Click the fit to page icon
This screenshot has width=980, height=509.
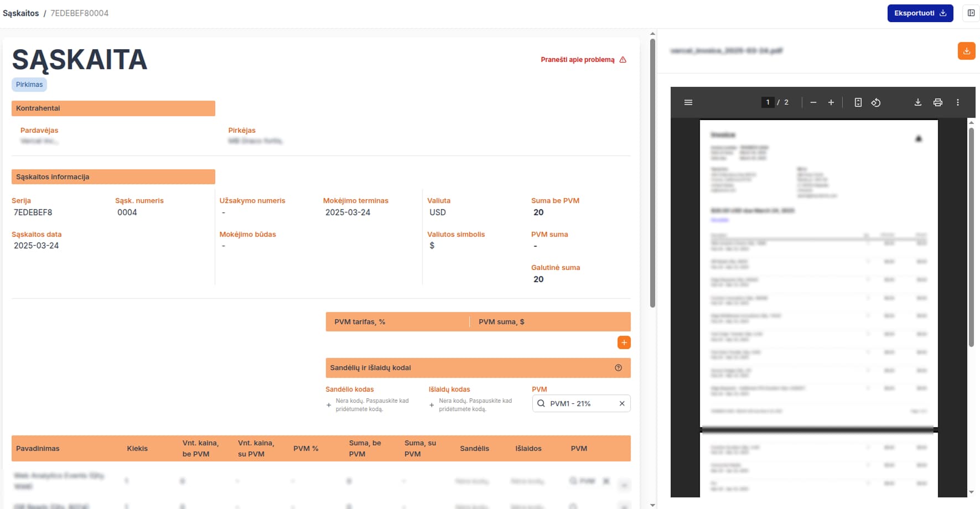(x=858, y=102)
